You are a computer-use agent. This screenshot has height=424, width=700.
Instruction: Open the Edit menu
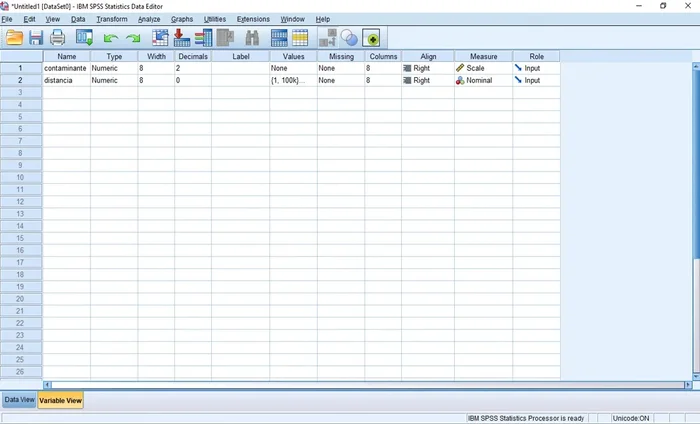click(29, 19)
